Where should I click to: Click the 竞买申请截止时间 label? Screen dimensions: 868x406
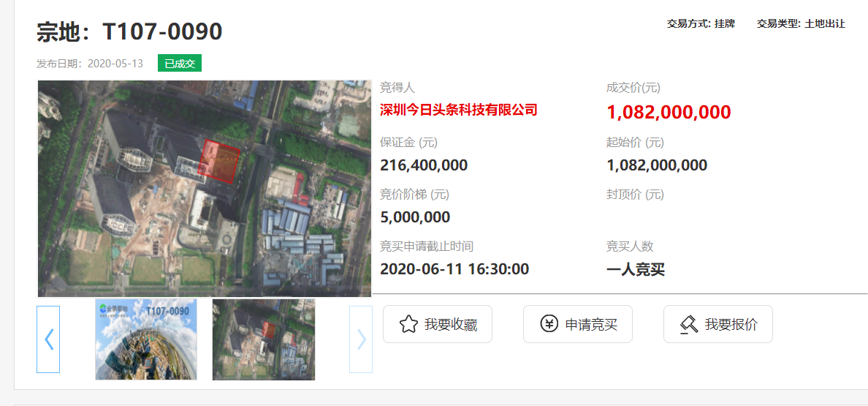(426, 247)
